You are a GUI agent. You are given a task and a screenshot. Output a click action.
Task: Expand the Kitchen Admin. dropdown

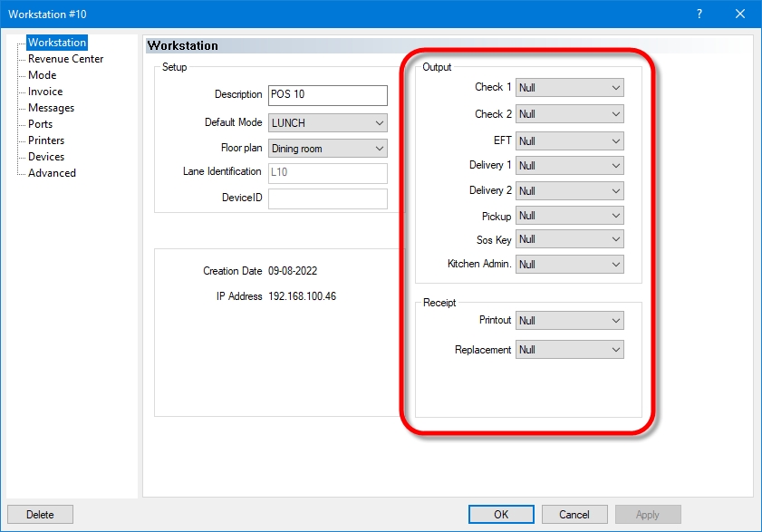tap(569, 265)
